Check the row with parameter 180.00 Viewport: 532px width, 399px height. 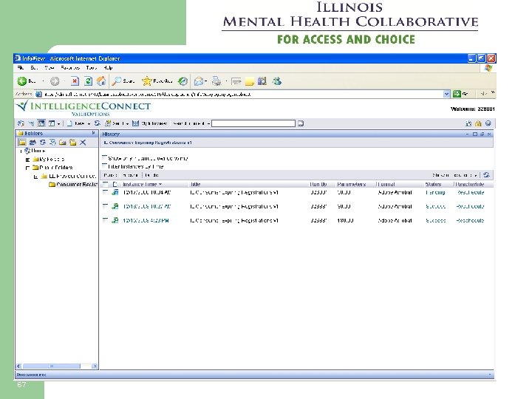[x=106, y=220]
